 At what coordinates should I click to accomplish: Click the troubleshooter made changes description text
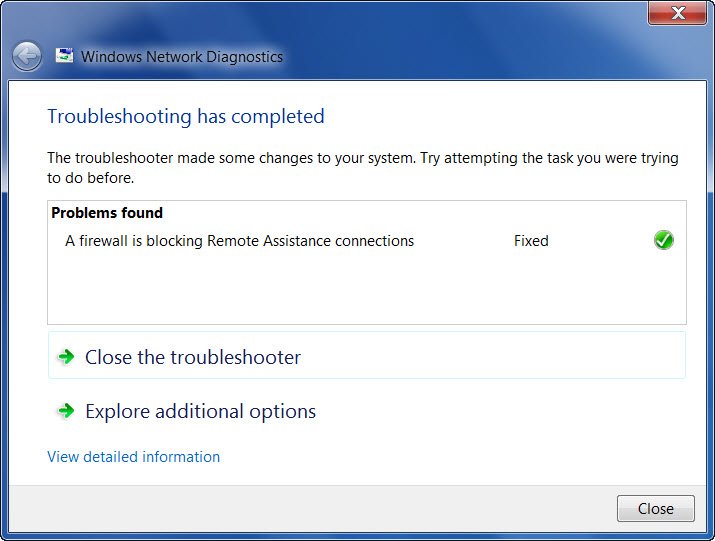pos(363,167)
